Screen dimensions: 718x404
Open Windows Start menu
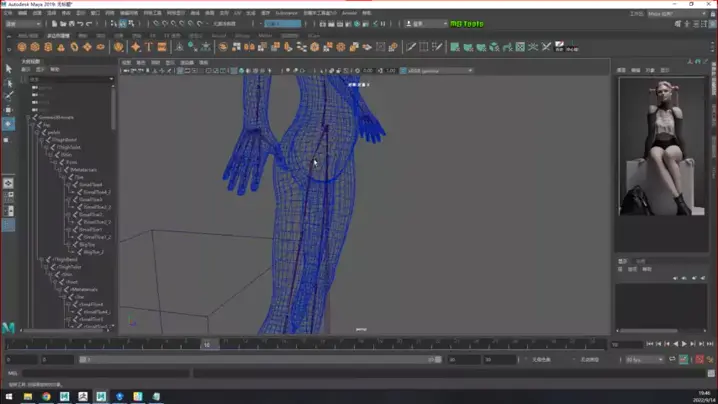(9, 397)
